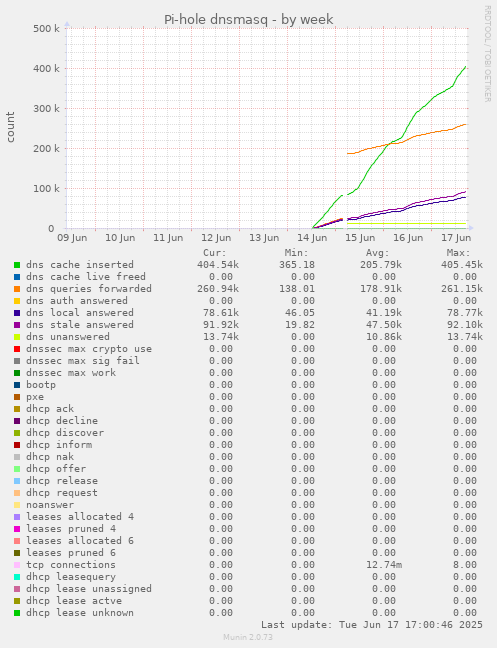Click the leases pruned 4 label
The height and width of the screenshot is (648, 497).
(71, 529)
